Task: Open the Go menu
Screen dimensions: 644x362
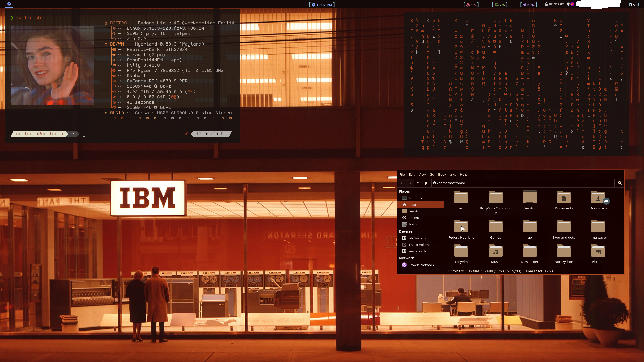Action: (432, 174)
